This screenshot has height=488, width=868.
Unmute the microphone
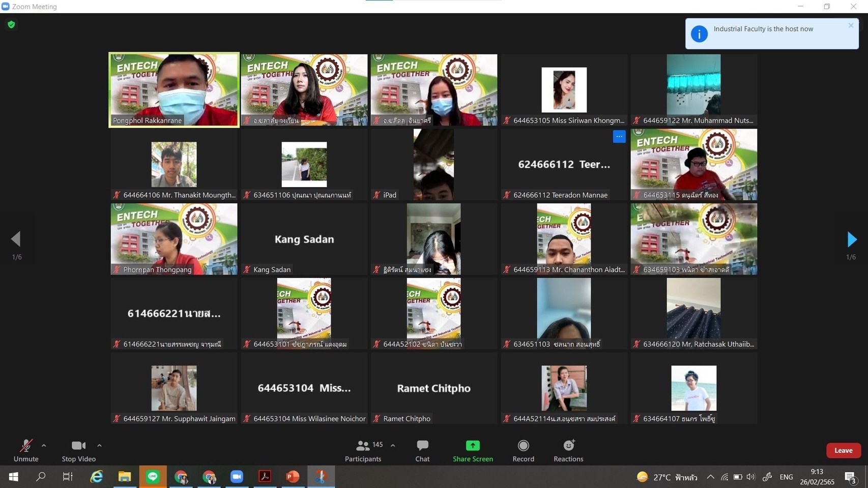click(x=26, y=450)
